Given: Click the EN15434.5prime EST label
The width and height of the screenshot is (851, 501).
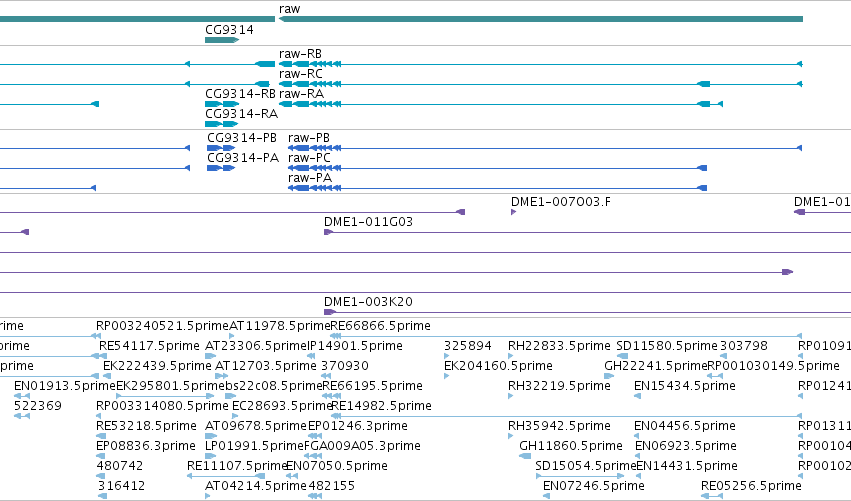Looking at the screenshot, I should click(685, 386).
